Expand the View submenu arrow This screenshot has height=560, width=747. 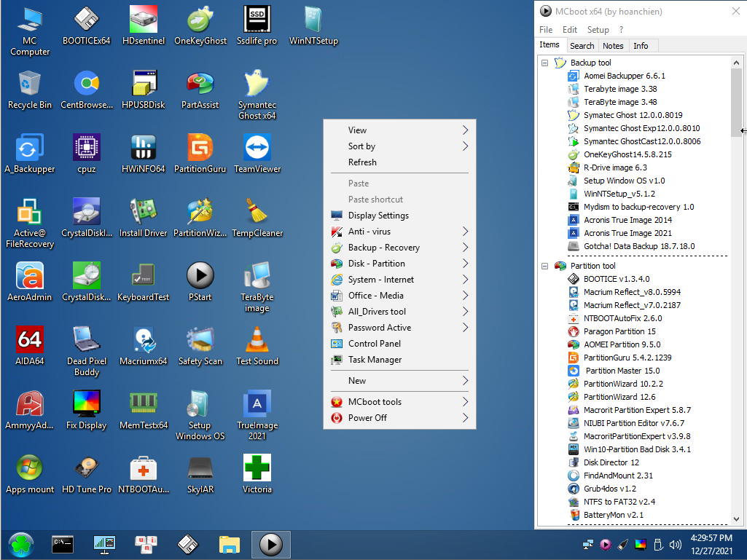tap(465, 130)
